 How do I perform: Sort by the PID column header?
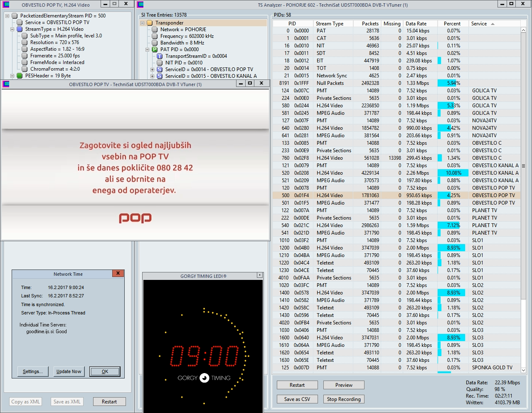(x=292, y=24)
